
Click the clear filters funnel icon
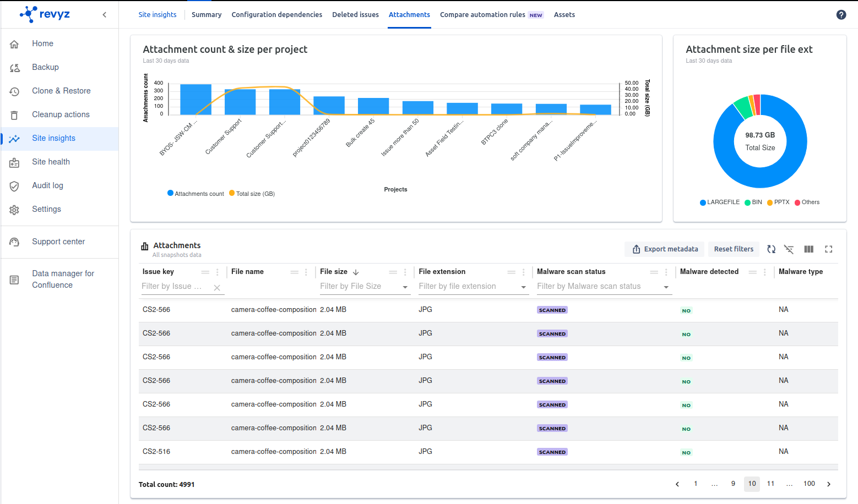789,249
